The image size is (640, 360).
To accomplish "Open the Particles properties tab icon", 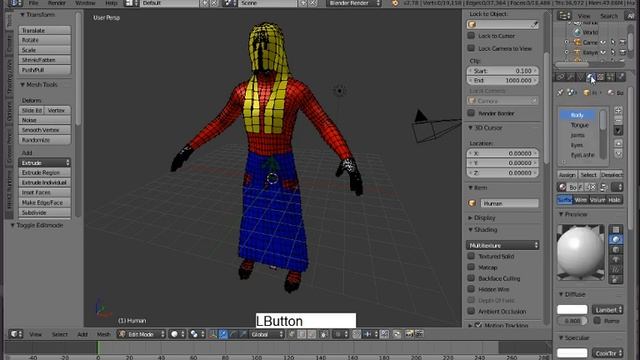I will 610,76.
